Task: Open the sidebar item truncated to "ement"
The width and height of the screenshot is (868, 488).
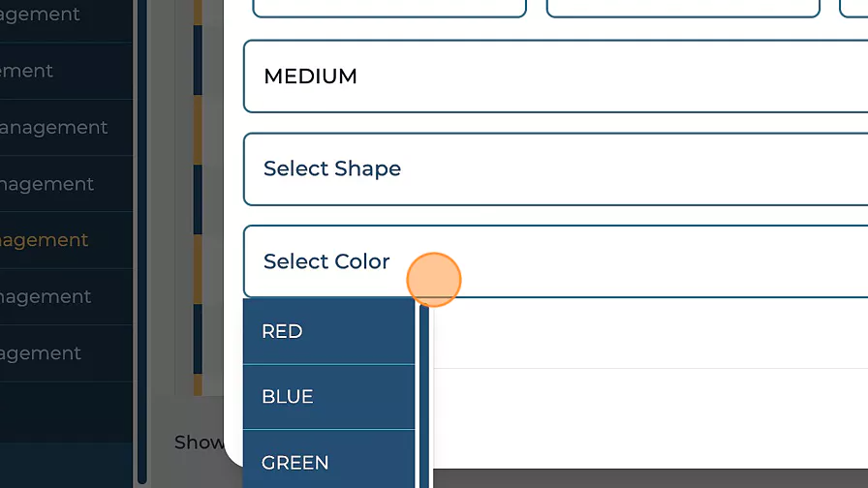Action: coord(27,72)
